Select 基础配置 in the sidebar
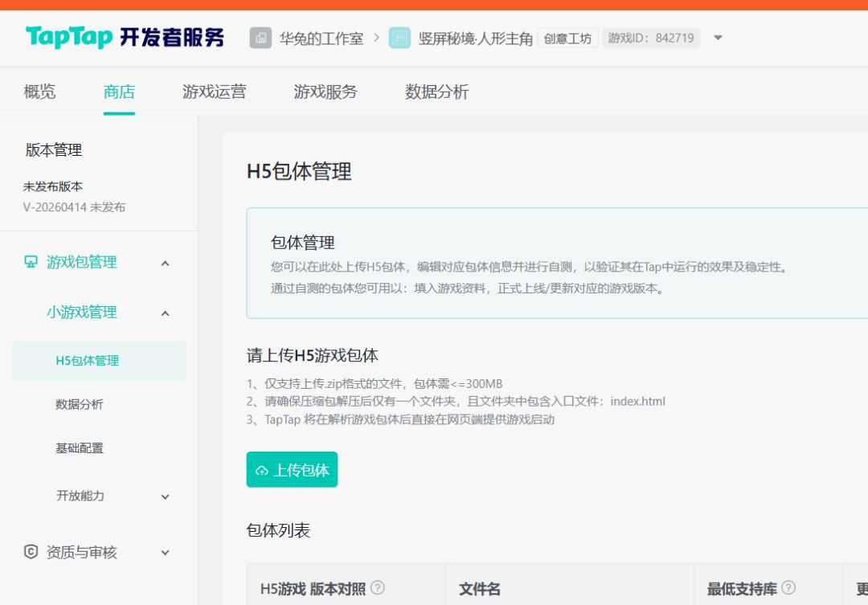Viewport: 868px width, 605px height. tap(80, 448)
